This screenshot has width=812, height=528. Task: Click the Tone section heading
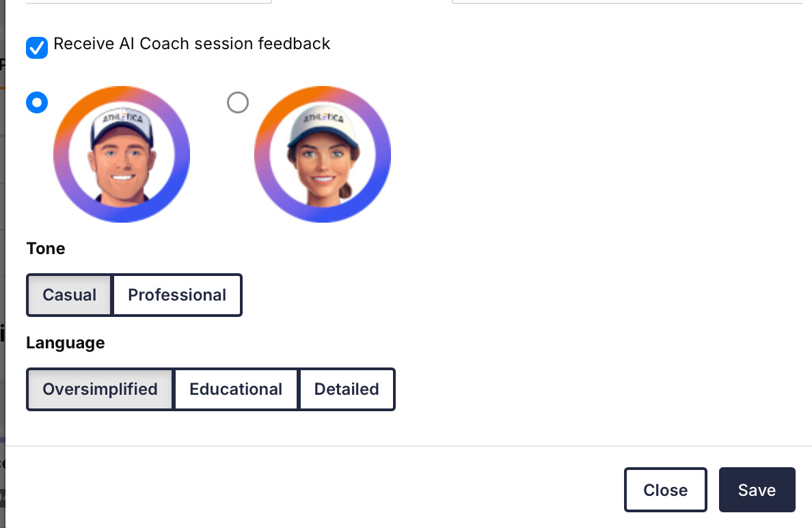(x=46, y=249)
